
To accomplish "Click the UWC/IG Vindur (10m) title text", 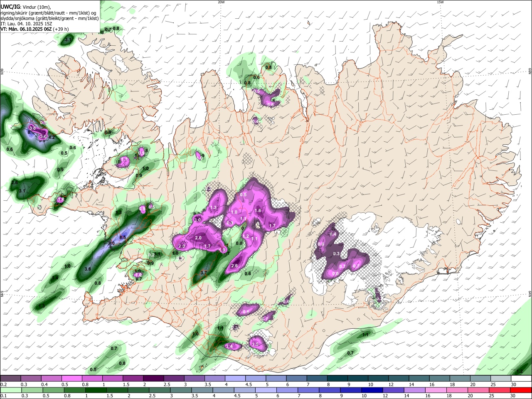I will [26, 6].
